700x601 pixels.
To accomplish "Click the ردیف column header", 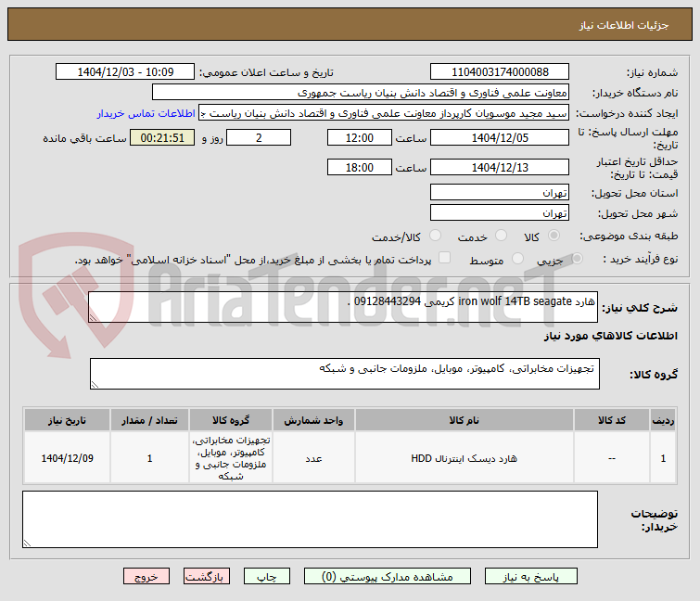I will click(663, 420).
